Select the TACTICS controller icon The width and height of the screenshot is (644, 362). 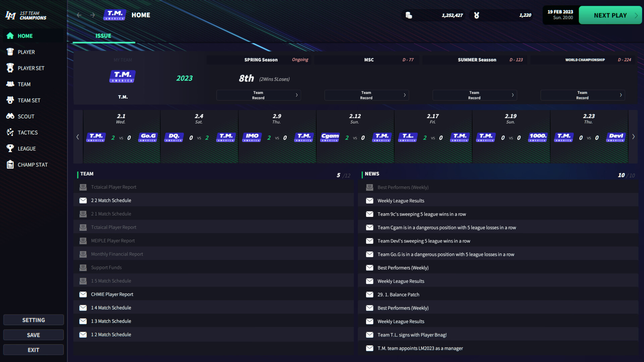[10, 132]
